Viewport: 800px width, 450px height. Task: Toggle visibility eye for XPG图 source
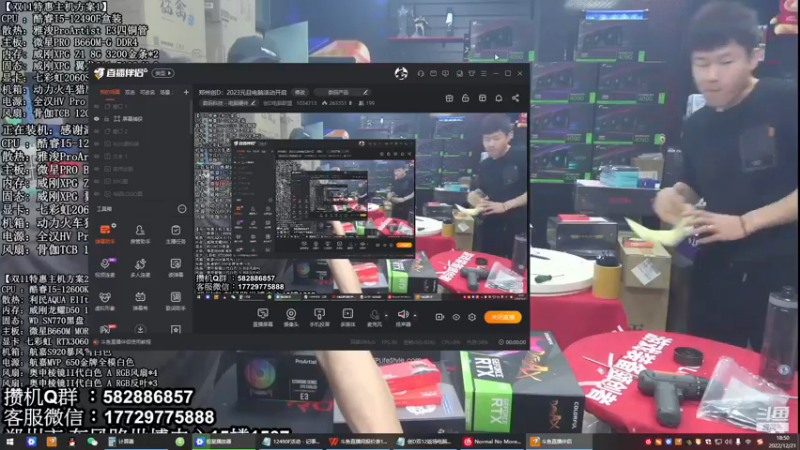[x=96, y=181]
